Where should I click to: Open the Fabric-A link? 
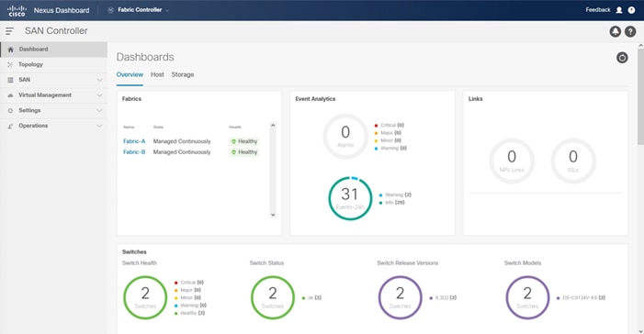134,141
